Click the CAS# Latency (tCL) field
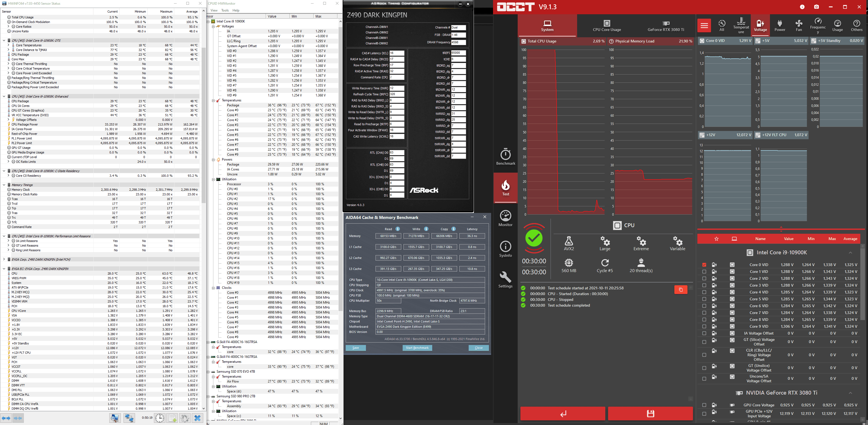Screen dimensions: 868x425 397,53
